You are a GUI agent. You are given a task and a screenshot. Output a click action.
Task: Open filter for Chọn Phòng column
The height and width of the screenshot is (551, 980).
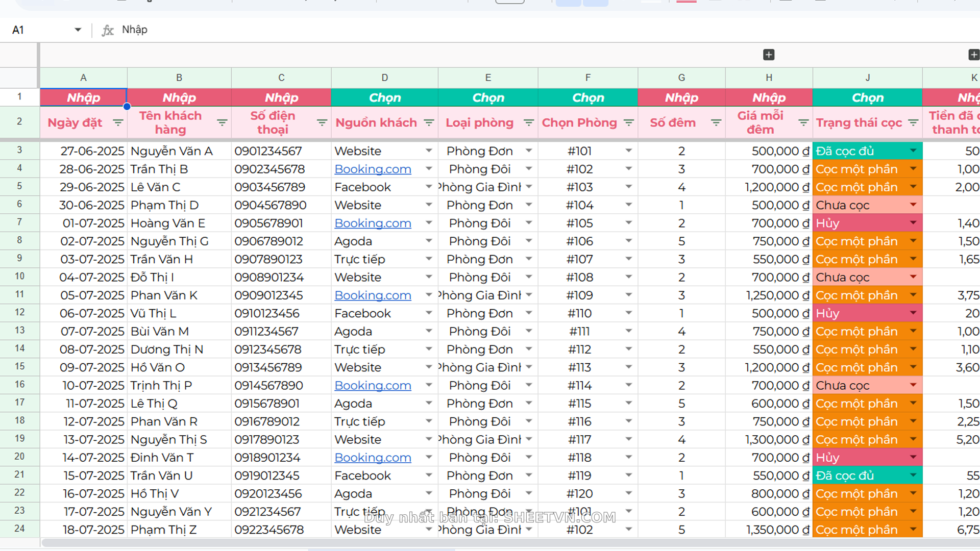click(x=629, y=123)
